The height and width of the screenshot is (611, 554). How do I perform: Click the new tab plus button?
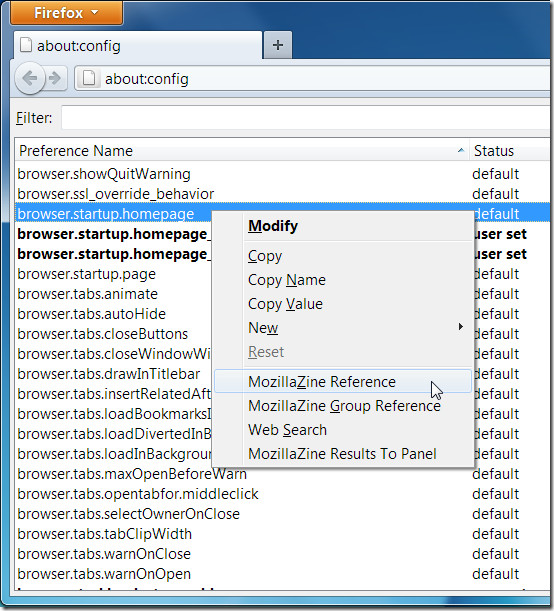click(278, 45)
